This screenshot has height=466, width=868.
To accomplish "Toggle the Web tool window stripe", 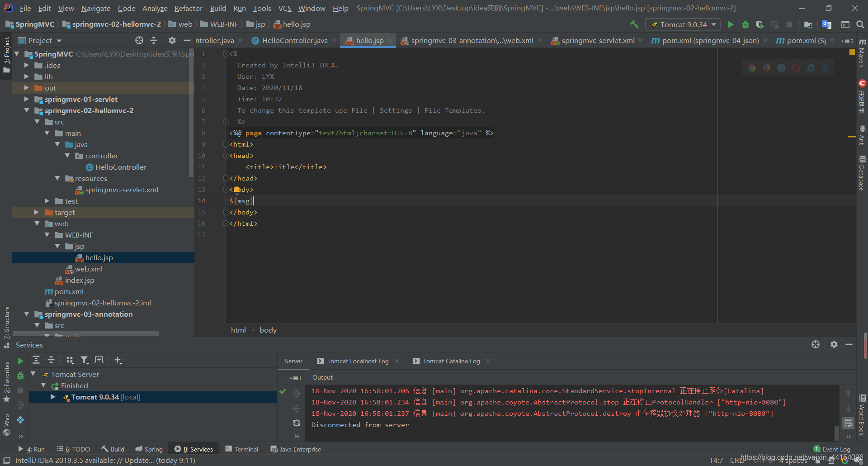I will 7,425.
